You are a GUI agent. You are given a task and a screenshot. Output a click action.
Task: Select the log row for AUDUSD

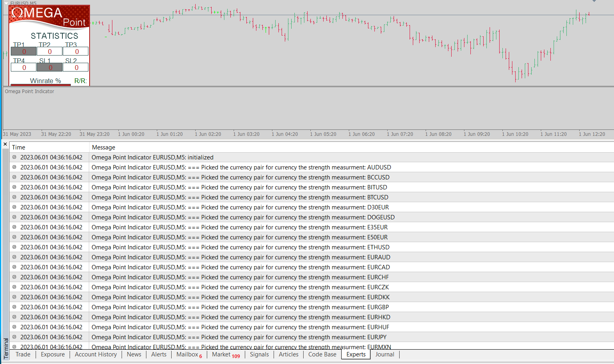click(312, 167)
